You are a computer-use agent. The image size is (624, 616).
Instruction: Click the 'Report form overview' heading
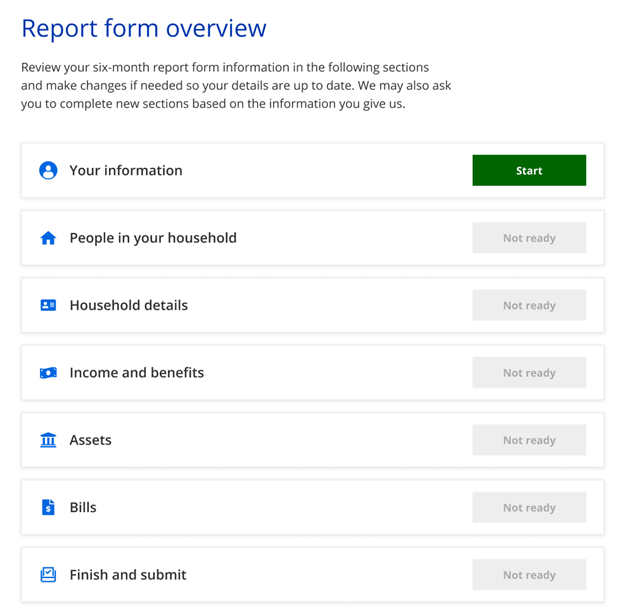pos(144,28)
